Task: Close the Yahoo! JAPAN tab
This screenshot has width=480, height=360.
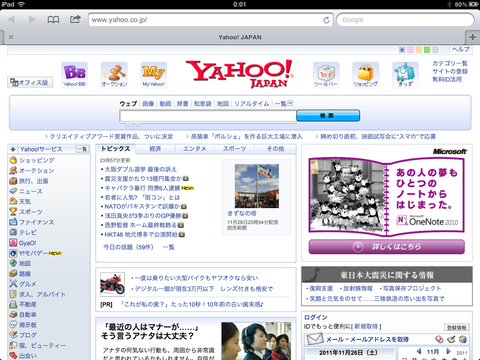Action: (11, 37)
